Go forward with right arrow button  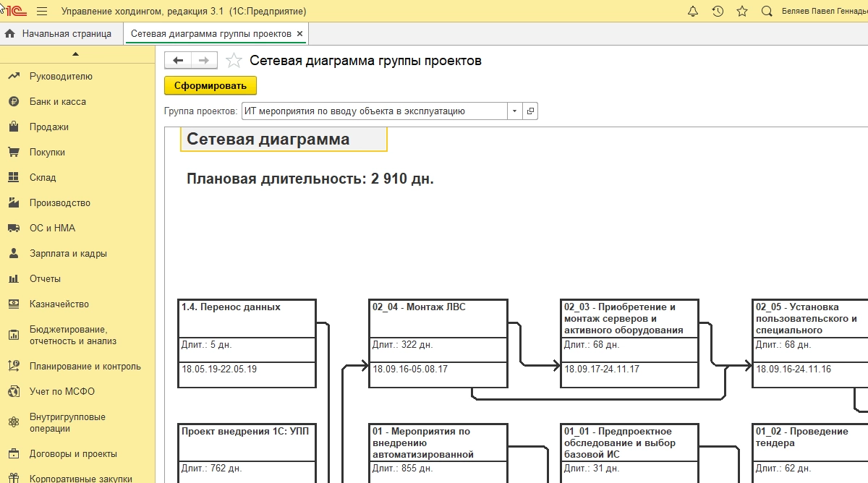[x=204, y=61]
